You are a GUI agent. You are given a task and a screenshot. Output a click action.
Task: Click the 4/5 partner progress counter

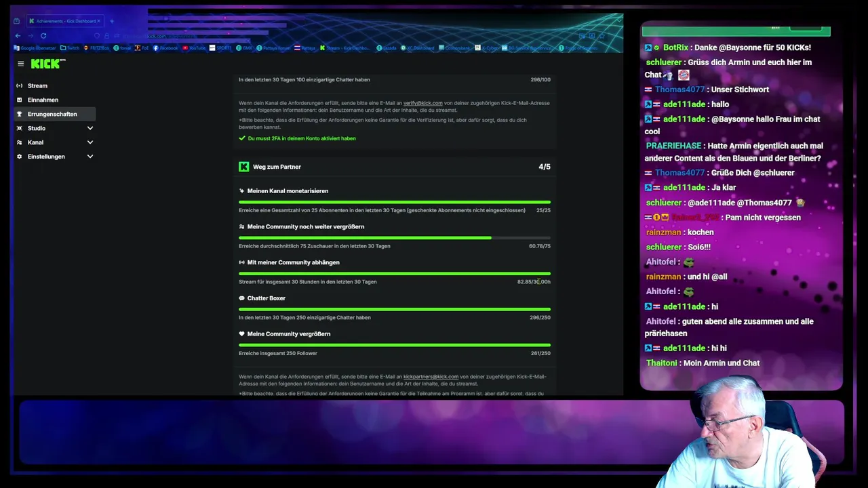pos(545,167)
